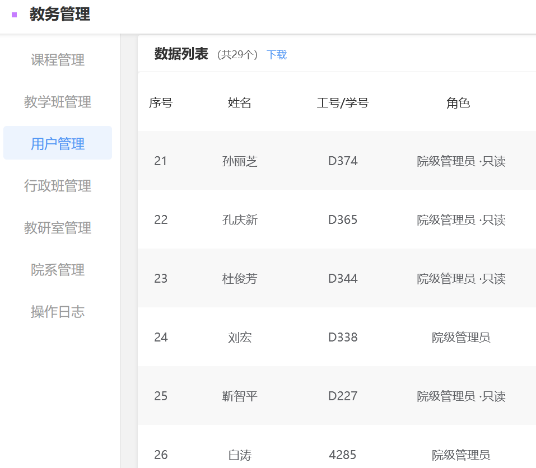
Task: Click the 姓名 column header
Action: (239, 103)
